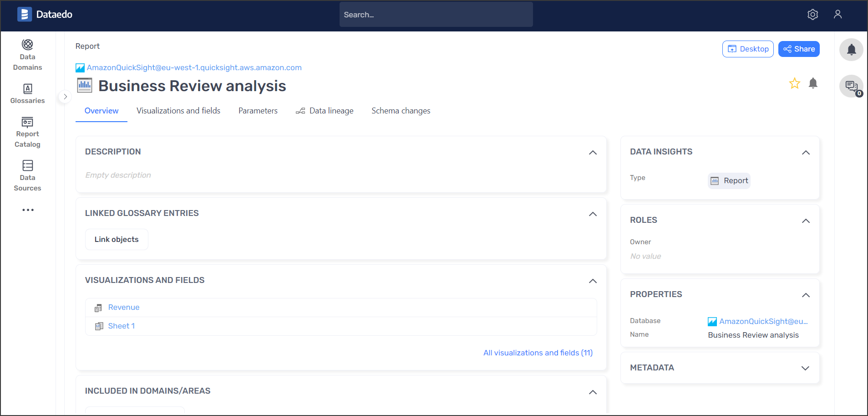Toggle the follow bell next to the star
The height and width of the screenshot is (416, 868).
813,83
